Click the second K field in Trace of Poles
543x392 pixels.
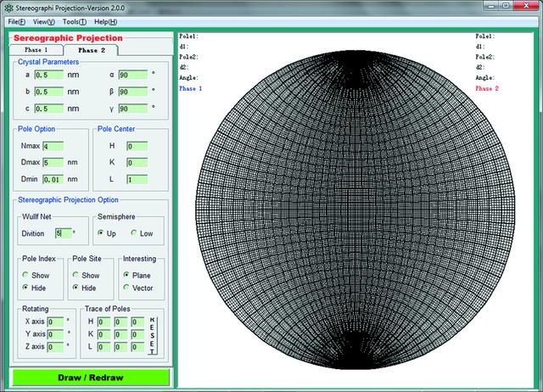(120, 334)
